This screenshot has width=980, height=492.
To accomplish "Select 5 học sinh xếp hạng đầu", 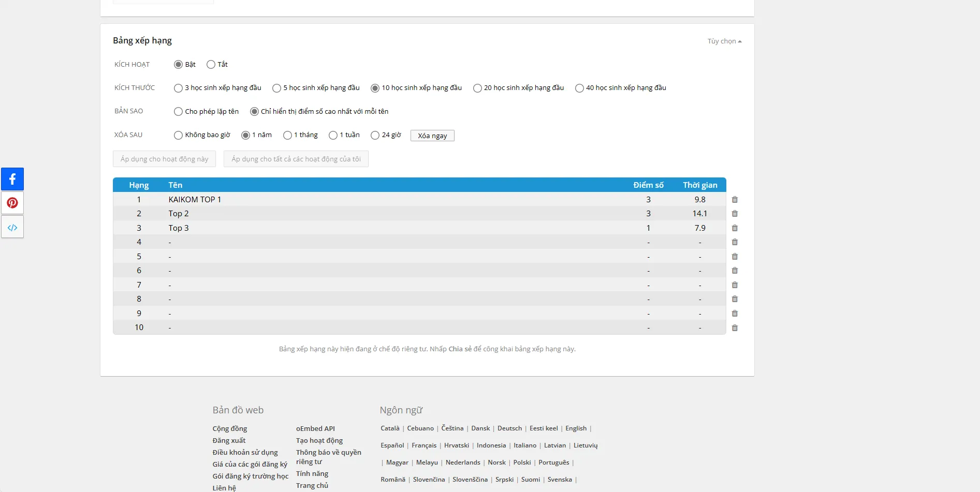I will 277,88.
